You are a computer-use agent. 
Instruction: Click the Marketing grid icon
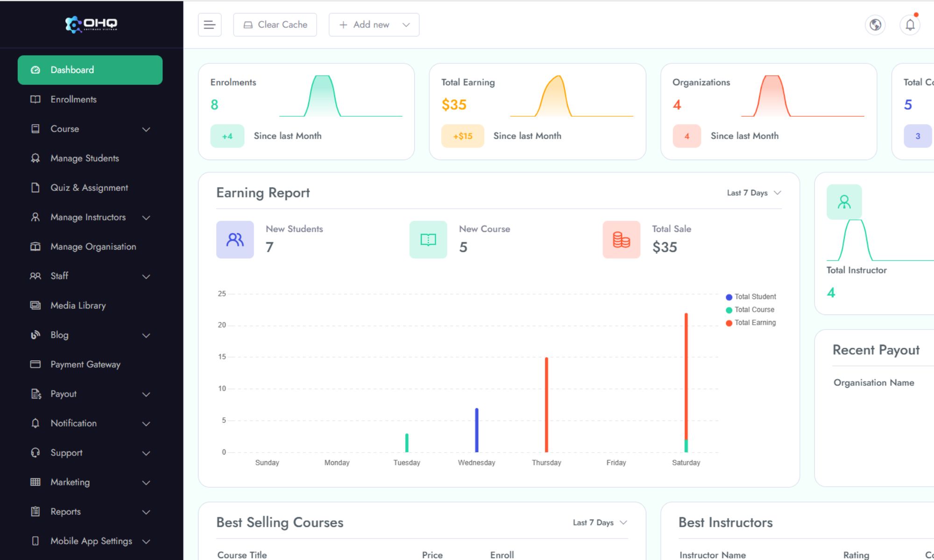(35, 482)
